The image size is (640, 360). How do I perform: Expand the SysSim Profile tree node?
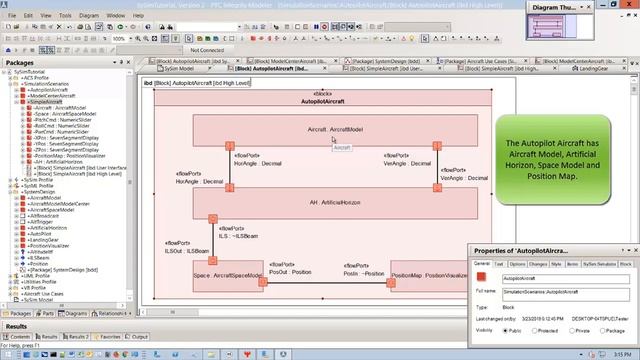(10, 180)
